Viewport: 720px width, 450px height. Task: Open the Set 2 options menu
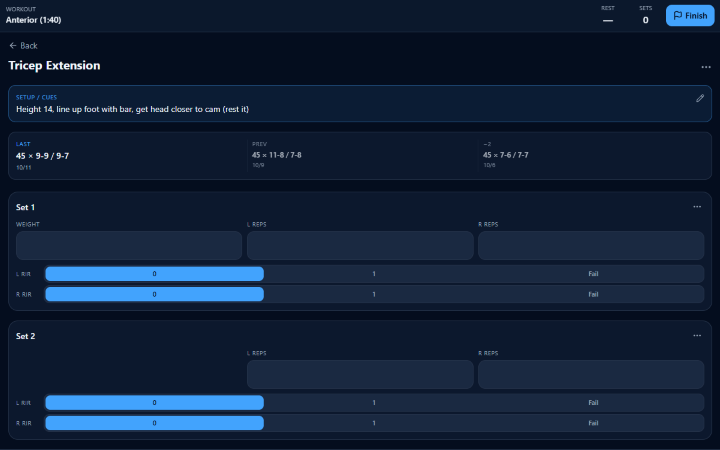(697, 336)
